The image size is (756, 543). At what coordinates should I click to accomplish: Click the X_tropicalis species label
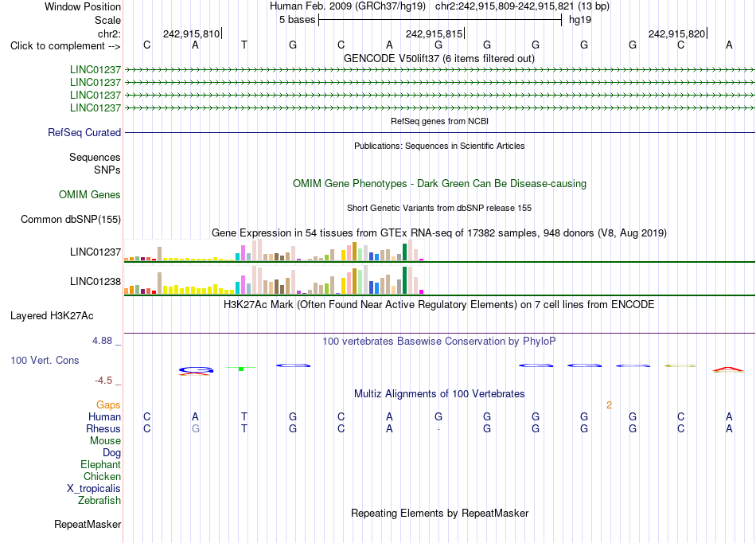click(x=94, y=489)
